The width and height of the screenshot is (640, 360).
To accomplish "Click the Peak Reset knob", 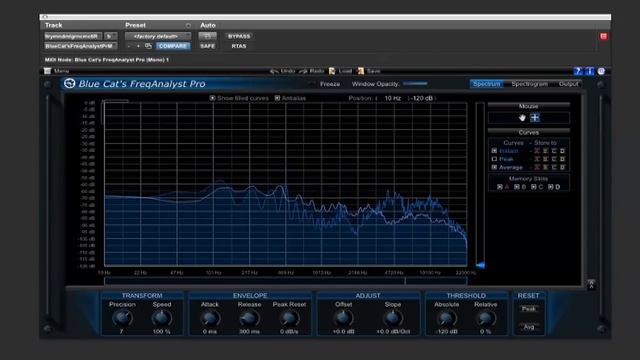I will pyautogui.click(x=289, y=318).
